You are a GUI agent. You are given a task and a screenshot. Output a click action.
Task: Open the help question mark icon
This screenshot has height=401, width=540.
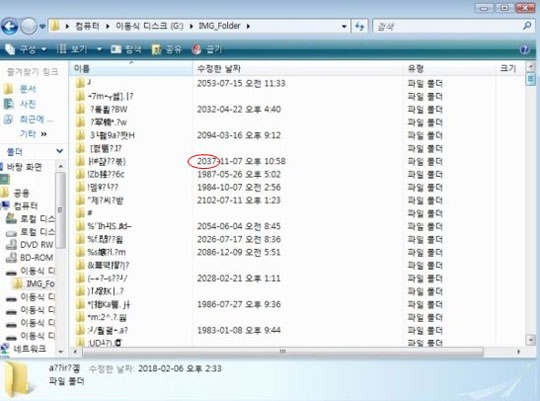[525, 50]
